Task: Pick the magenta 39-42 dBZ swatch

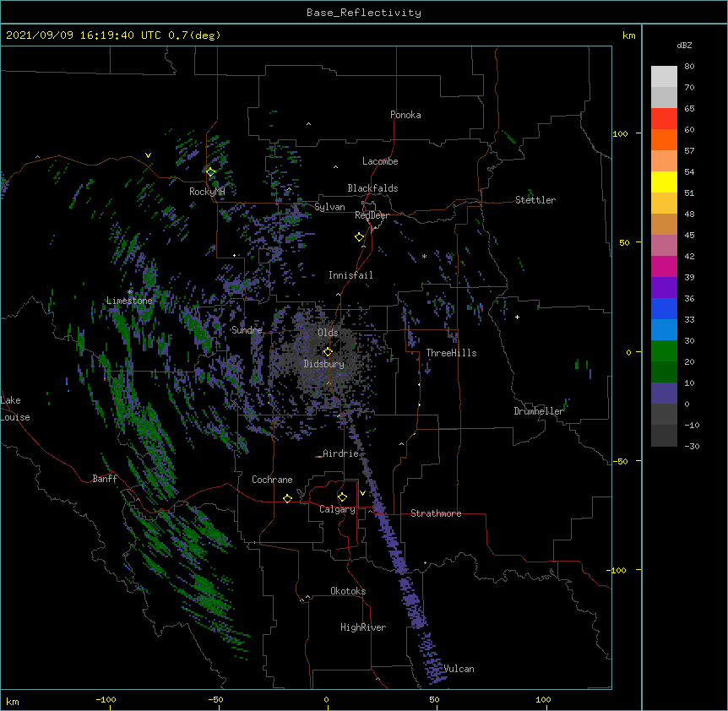Action: pyautogui.click(x=664, y=267)
